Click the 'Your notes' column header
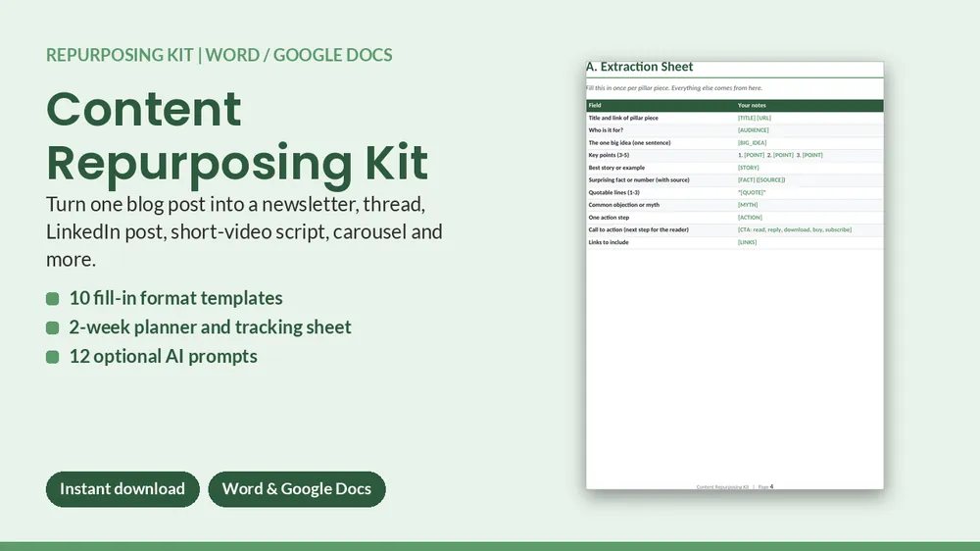This screenshot has height=551, width=980. [x=752, y=106]
